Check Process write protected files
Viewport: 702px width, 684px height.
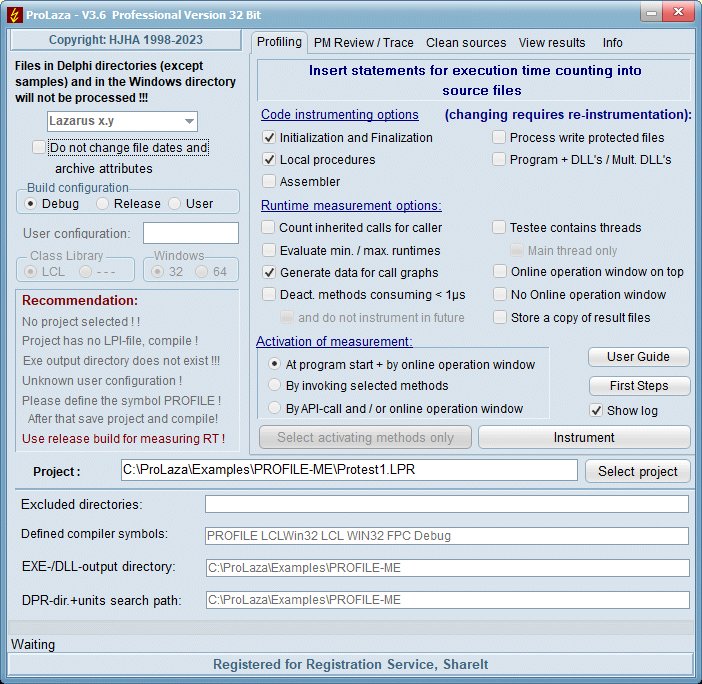pos(499,137)
